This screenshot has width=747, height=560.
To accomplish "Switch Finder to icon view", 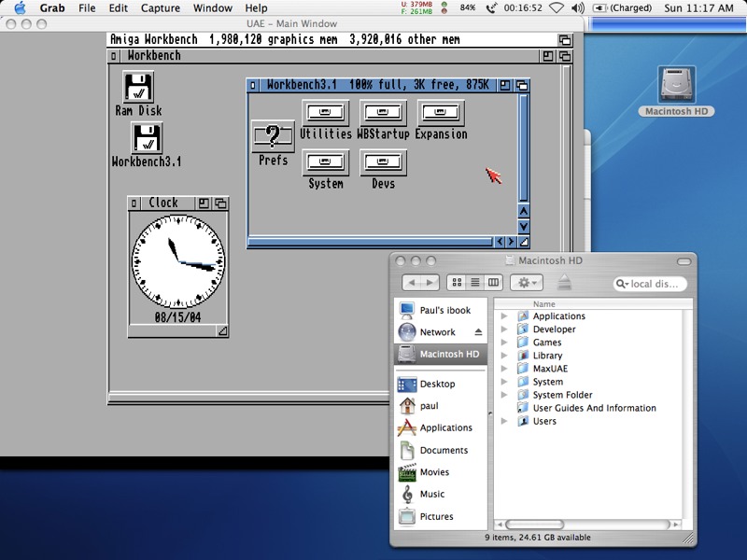I will (x=457, y=283).
